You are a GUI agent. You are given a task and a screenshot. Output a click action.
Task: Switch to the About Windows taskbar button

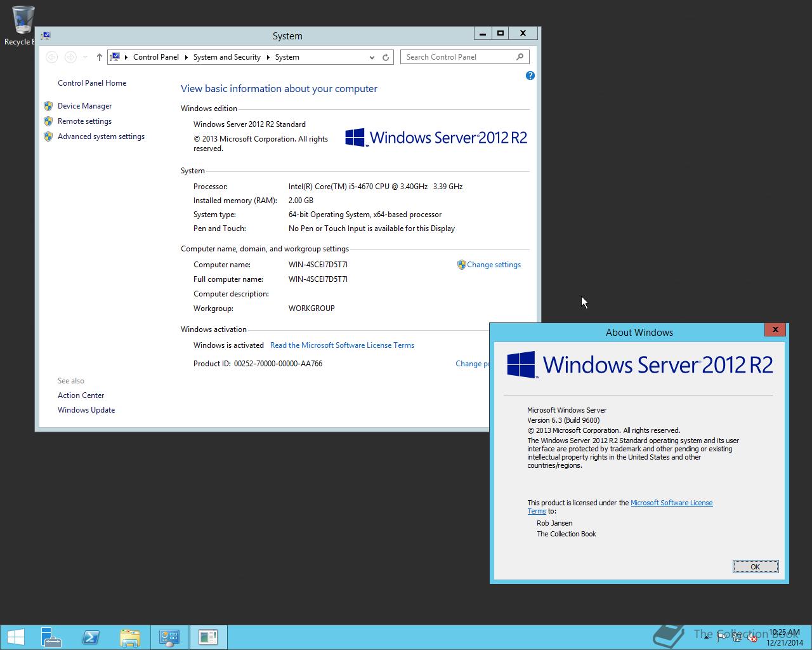click(207, 637)
